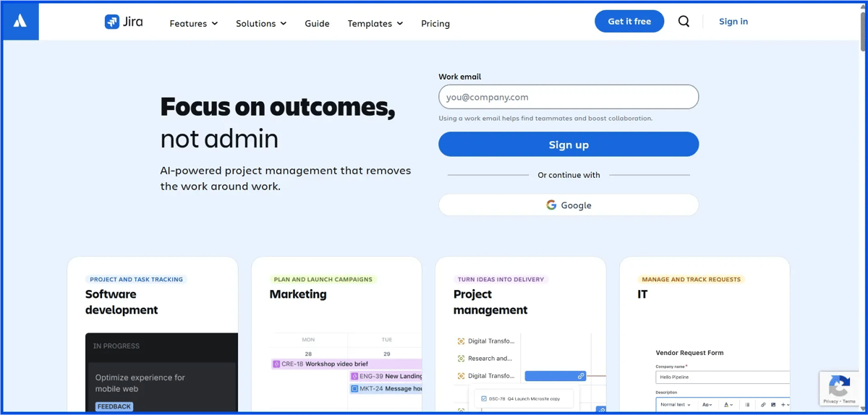
Task: Click the bullet list icon in Description toolbar
Action: click(x=747, y=405)
